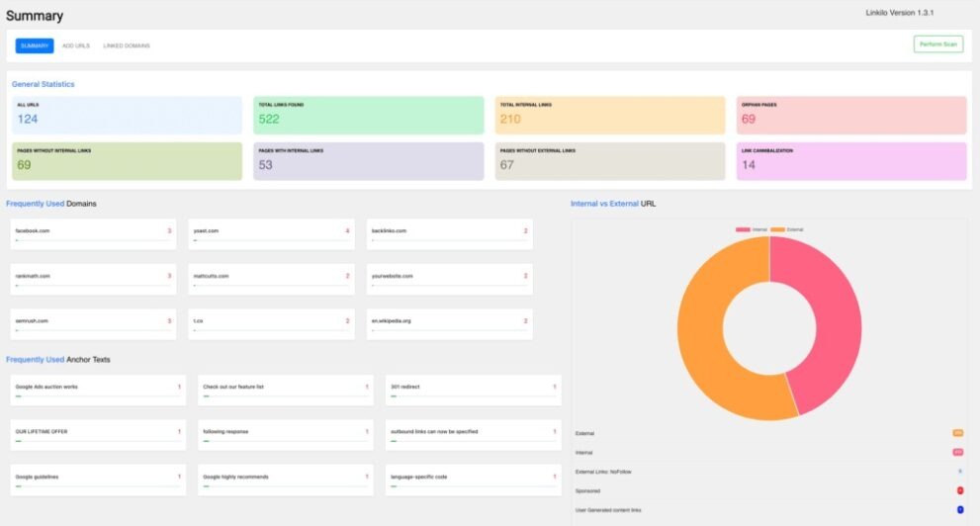
Task: Select the facebook.com domain card
Action: click(x=93, y=234)
